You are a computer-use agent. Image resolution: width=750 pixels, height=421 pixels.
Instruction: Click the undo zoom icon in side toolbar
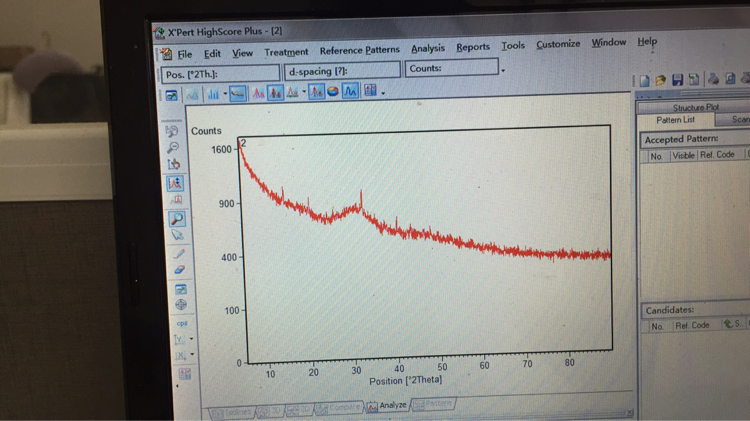pyautogui.click(x=172, y=131)
